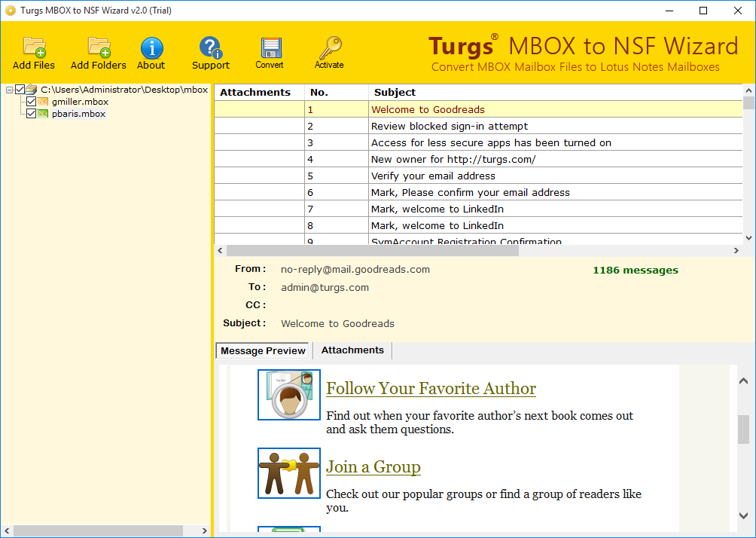Sort by the Subject column header
The image size is (756, 538).
[556, 93]
